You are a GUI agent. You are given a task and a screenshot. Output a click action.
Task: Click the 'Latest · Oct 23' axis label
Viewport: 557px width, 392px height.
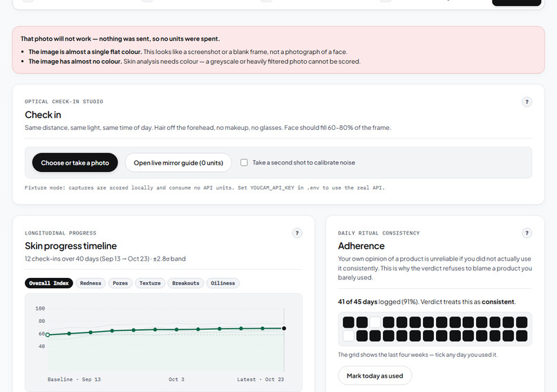[261, 380]
